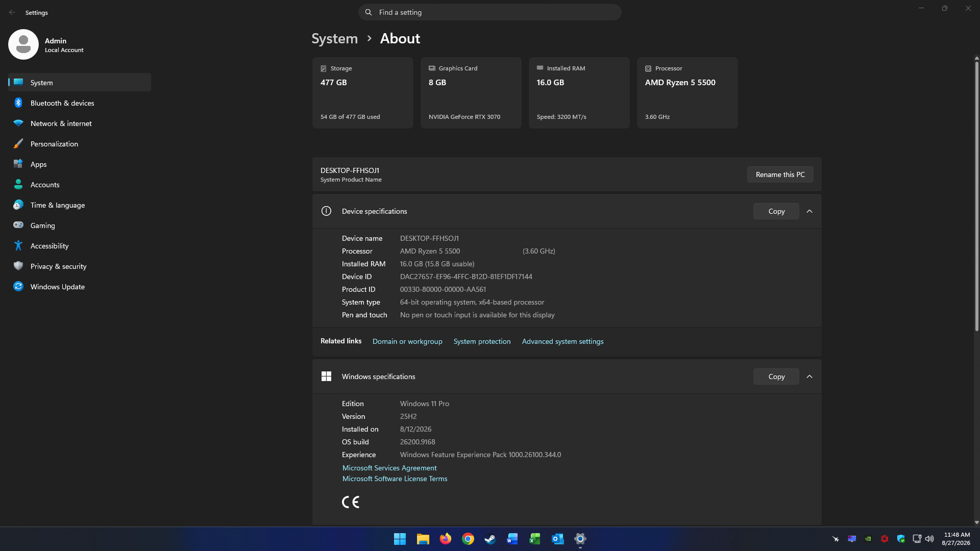
Task: Open the Windows Start menu
Action: [400, 539]
